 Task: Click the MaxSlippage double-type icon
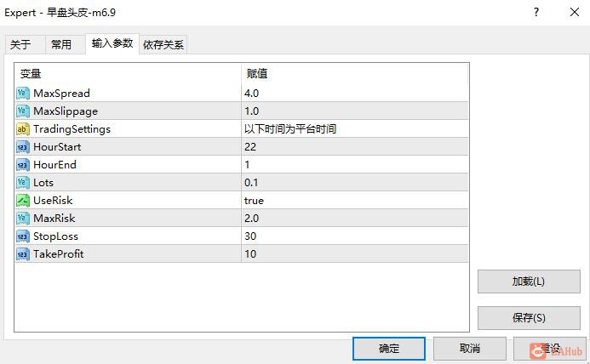23,111
